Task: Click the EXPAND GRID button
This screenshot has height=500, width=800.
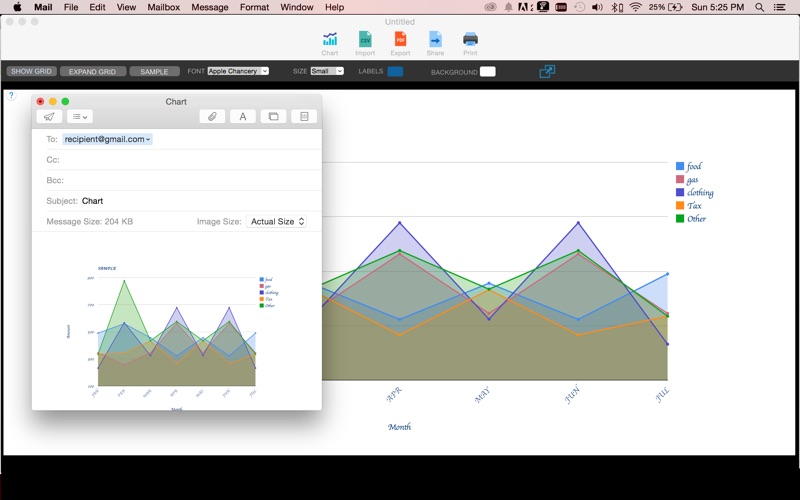Action: pyautogui.click(x=93, y=71)
